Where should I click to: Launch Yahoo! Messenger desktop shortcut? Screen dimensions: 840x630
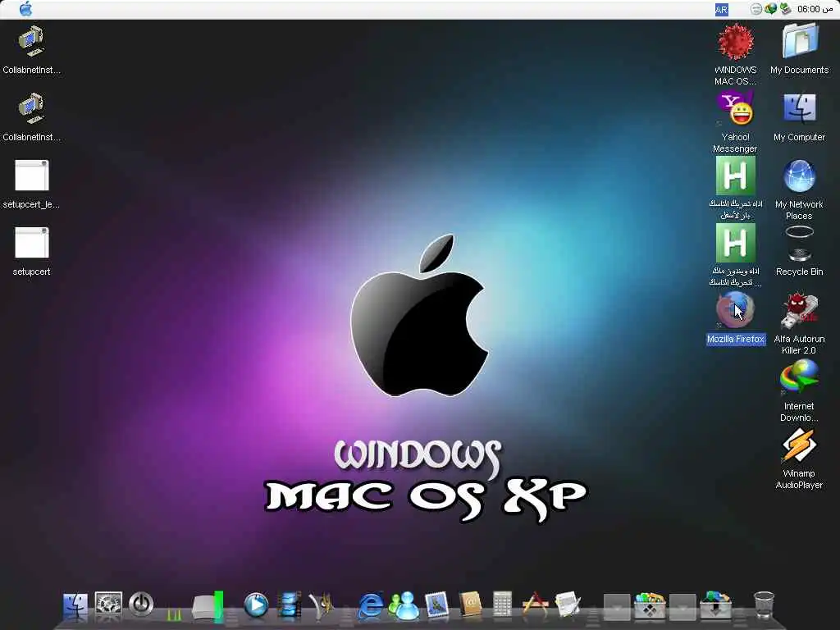pyautogui.click(x=736, y=108)
